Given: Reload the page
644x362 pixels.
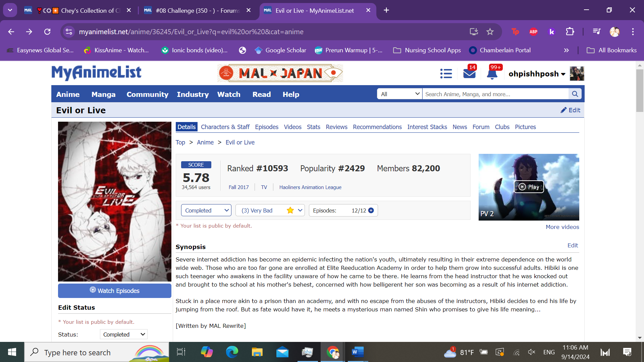Looking at the screenshot, I should pos(47,32).
